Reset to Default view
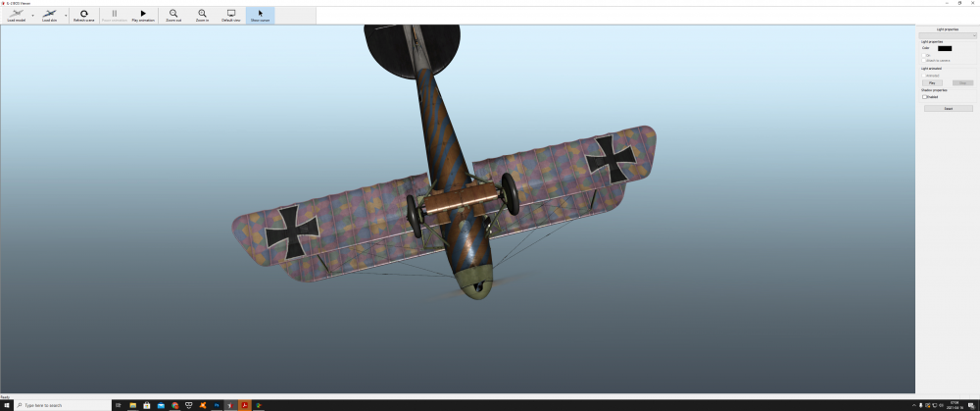This screenshot has height=411, width=980. coord(231,16)
